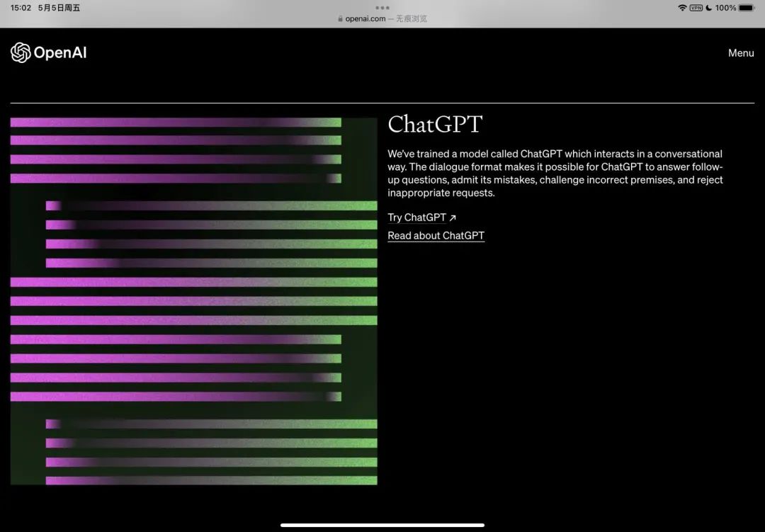Tap the battery icon in the status bar
This screenshot has width=765, height=532.
(x=747, y=8)
